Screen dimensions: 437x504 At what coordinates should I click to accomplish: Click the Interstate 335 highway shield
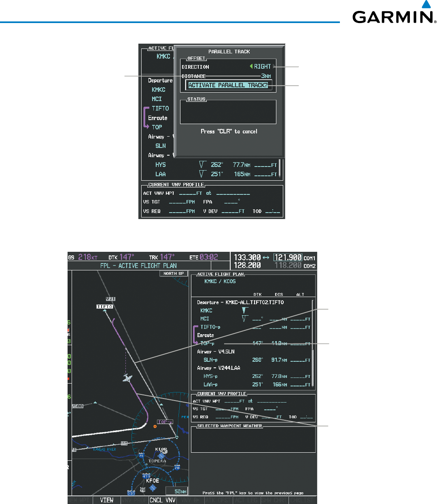(131, 493)
